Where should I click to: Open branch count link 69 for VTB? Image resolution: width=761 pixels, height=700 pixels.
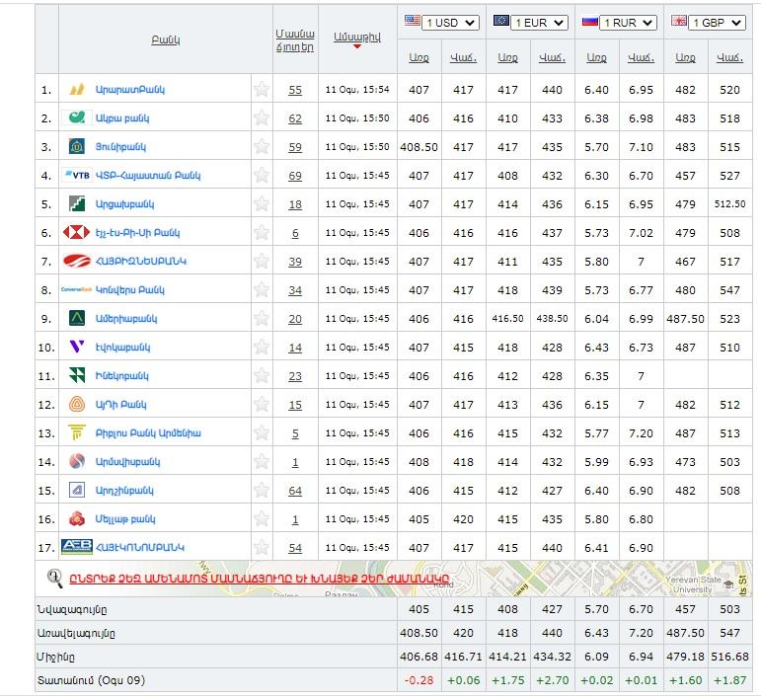tap(295, 176)
